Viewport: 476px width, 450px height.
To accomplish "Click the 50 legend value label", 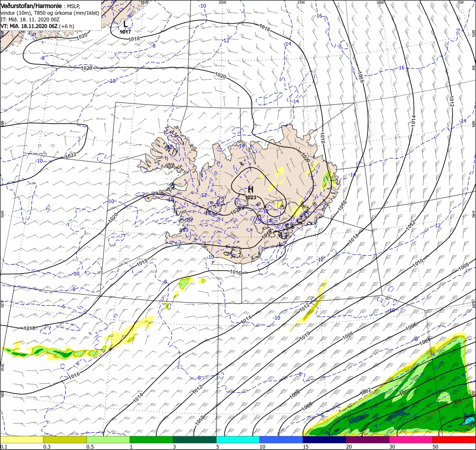I will (x=436, y=447).
